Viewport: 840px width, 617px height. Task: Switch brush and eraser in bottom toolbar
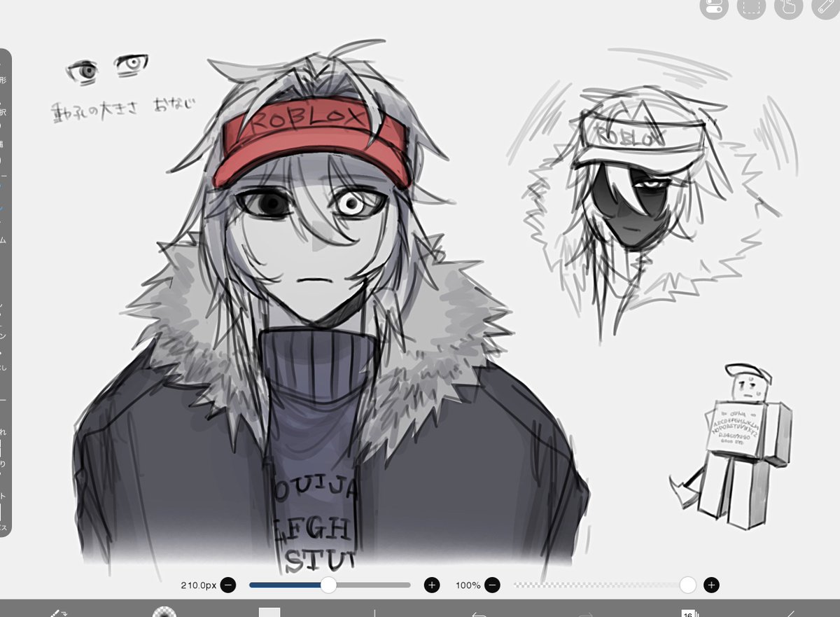click(x=58, y=612)
